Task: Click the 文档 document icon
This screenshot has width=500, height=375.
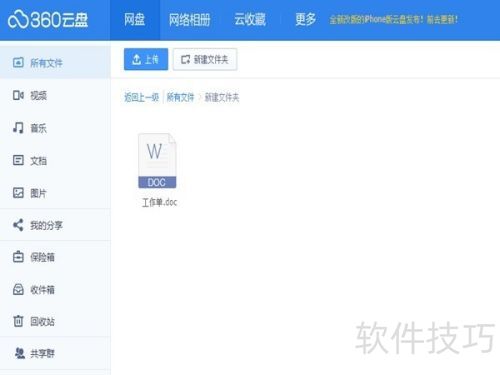Action: pyautogui.click(x=18, y=160)
